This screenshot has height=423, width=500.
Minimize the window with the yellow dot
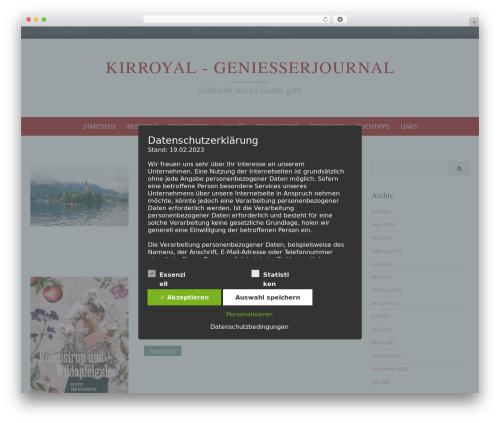[x=36, y=19]
